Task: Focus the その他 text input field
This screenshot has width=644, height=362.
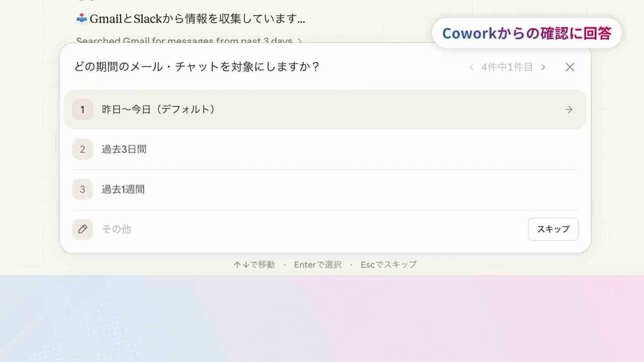Action: click(x=300, y=229)
